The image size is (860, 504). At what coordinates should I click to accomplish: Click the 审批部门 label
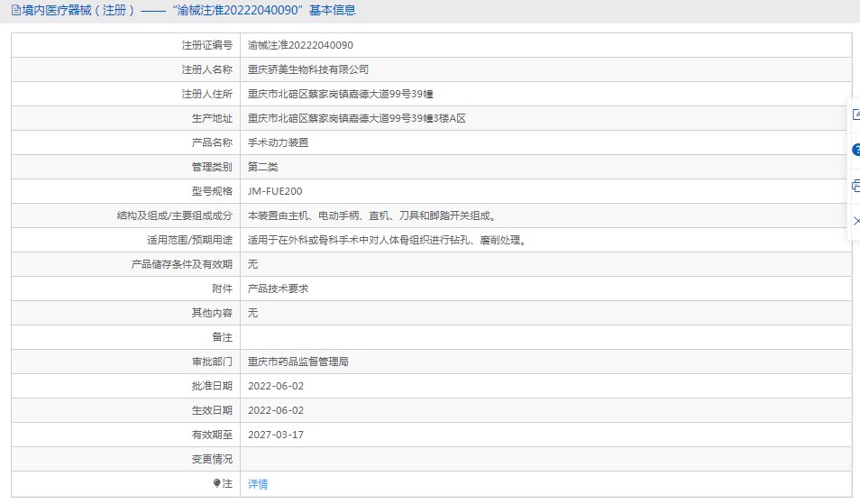click(212, 362)
